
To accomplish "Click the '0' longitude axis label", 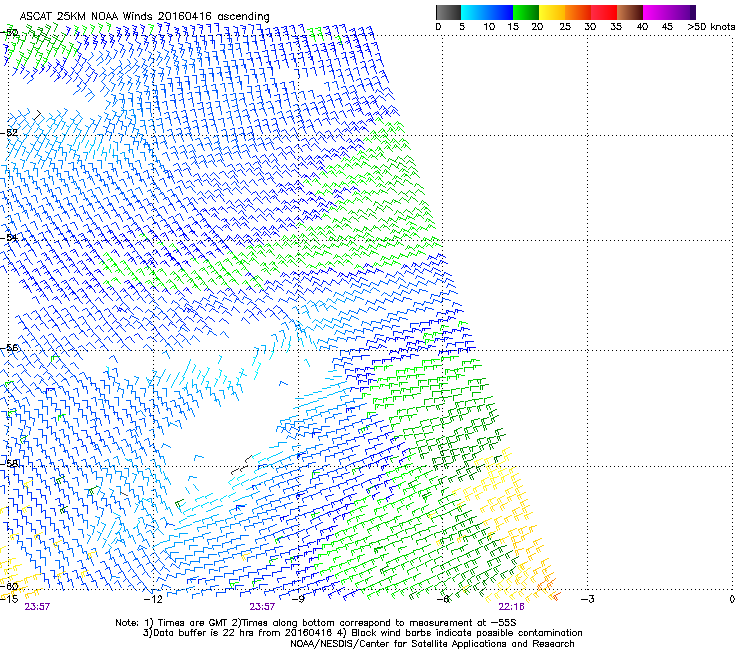I will tap(732, 599).
